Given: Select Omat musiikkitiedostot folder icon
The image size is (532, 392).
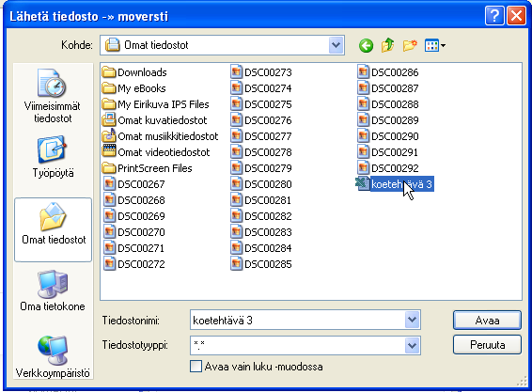Looking at the screenshot, I should [x=109, y=135].
